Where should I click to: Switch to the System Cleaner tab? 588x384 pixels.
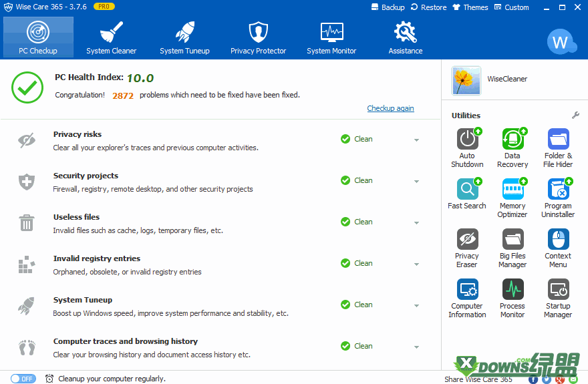tap(112, 37)
